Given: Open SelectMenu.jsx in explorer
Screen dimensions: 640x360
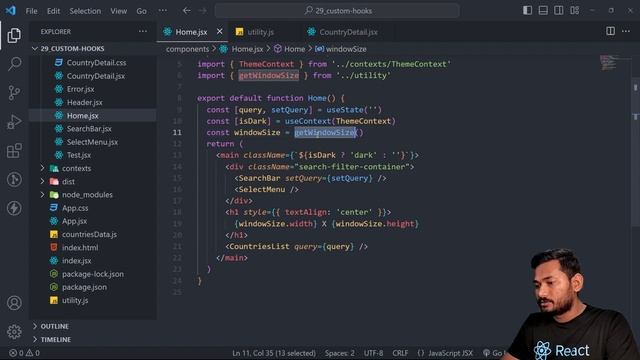Looking at the screenshot, I should pyautogui.click(x=92, y=142).
